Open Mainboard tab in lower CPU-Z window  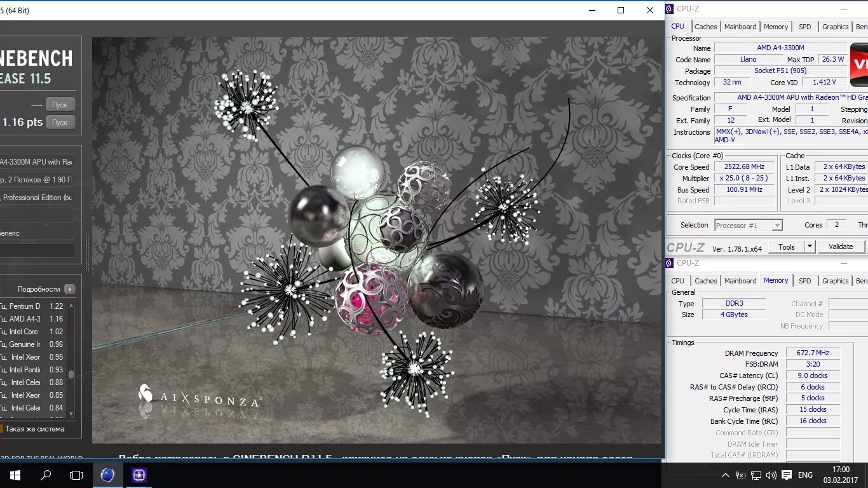click(x=740, y=281)
